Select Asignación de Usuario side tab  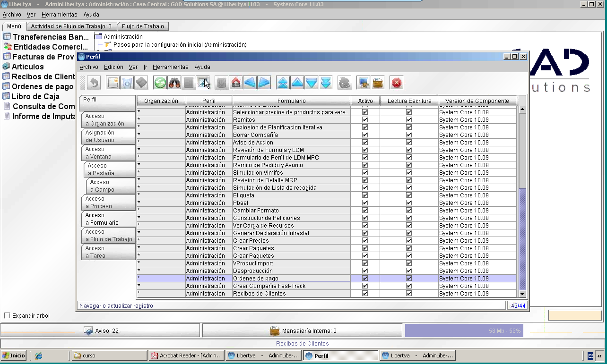coord(108,136)
